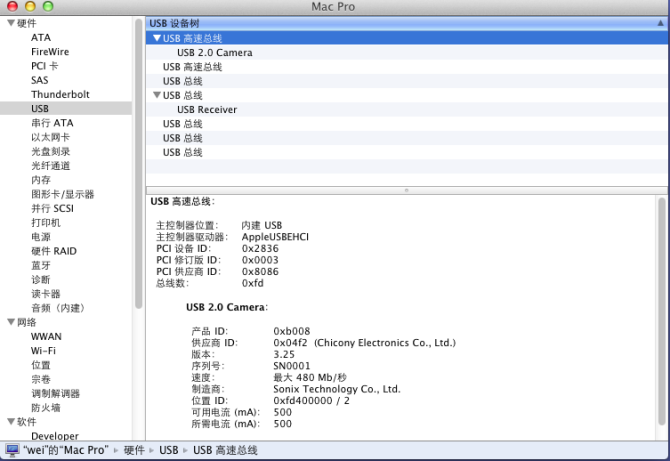Select 音频（内建）in the sidebar

[59, 308]
